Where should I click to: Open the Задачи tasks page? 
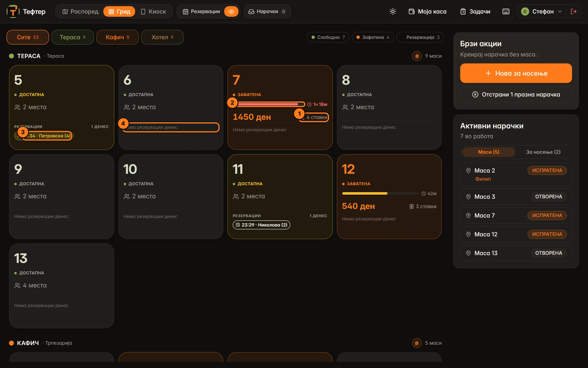pos(475,11)
